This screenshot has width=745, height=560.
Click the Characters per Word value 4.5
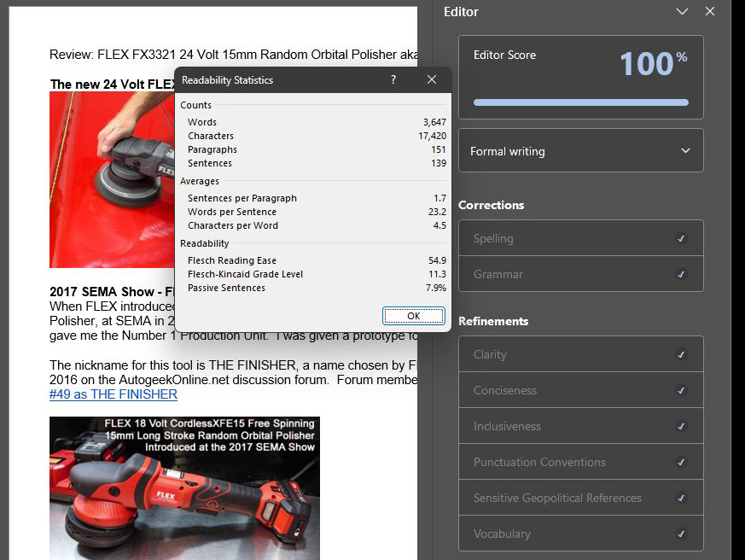439,226
